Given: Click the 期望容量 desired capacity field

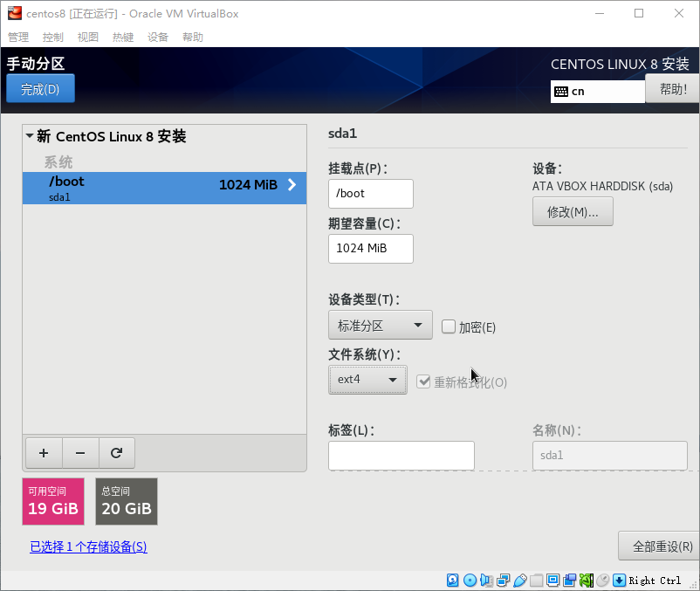Looking at the screenshot, I should [371, 249].
